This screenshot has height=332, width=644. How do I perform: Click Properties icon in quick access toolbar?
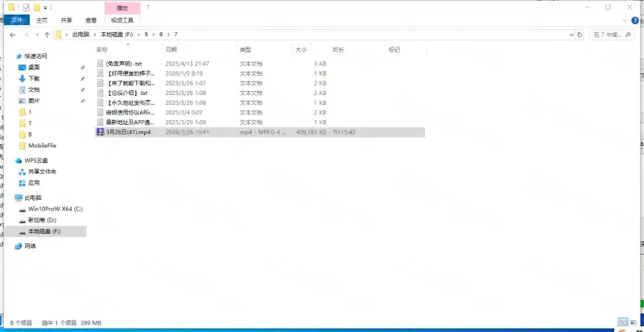(x=27, y=6)
